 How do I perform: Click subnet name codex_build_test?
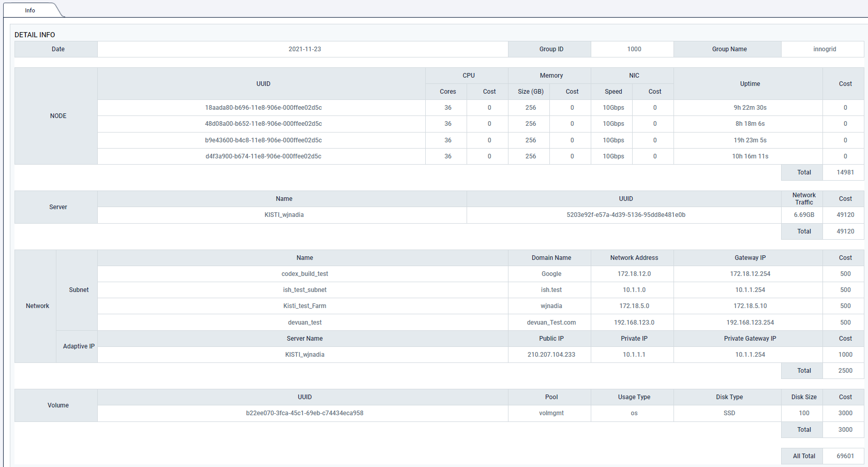click(x=305, y=274)
